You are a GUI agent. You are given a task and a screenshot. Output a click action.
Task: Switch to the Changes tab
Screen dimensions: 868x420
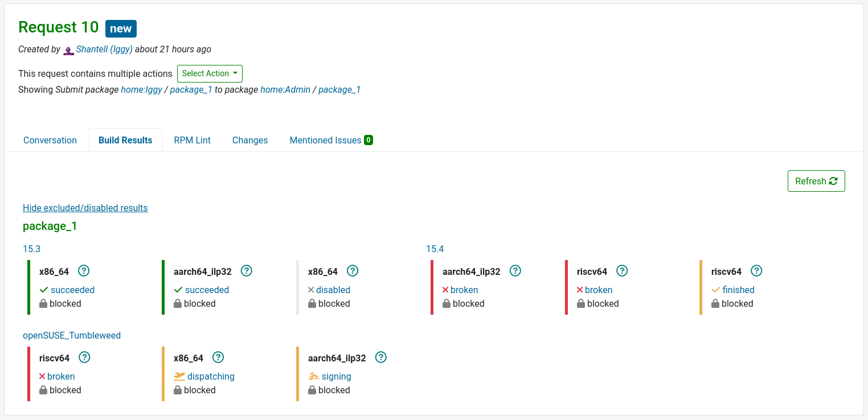249,140
